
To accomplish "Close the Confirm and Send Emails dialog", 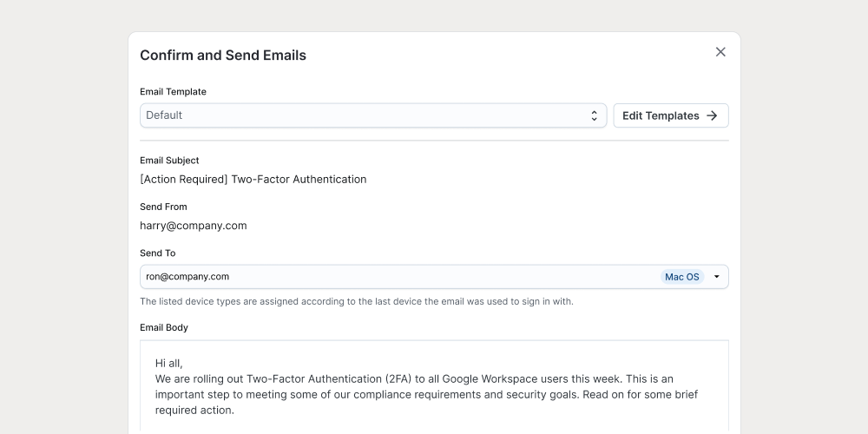I will pos(720,52).
